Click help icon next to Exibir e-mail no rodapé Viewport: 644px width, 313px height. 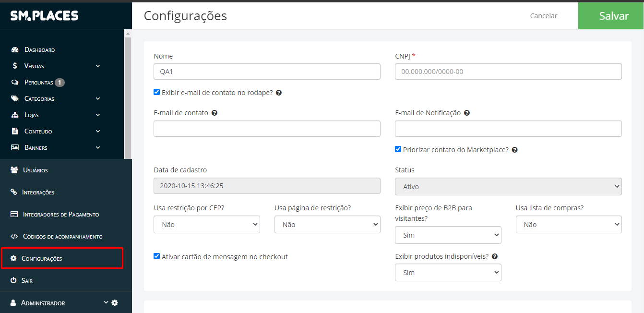coord(279,93)
